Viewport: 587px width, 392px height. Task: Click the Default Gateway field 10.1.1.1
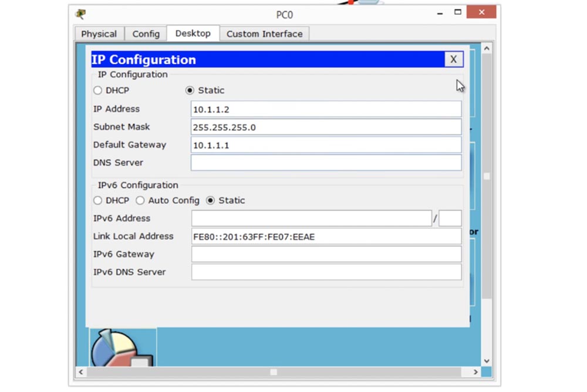(x=326, y=145)
